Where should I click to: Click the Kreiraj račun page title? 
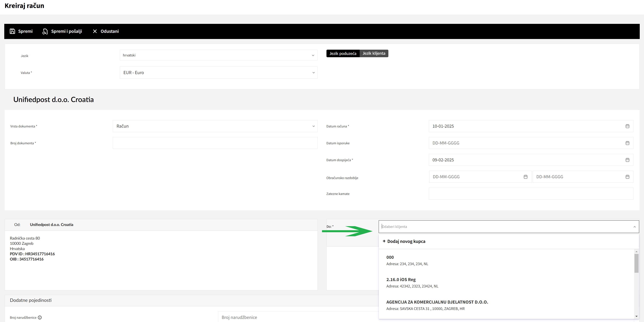click(x=24, y=6)
